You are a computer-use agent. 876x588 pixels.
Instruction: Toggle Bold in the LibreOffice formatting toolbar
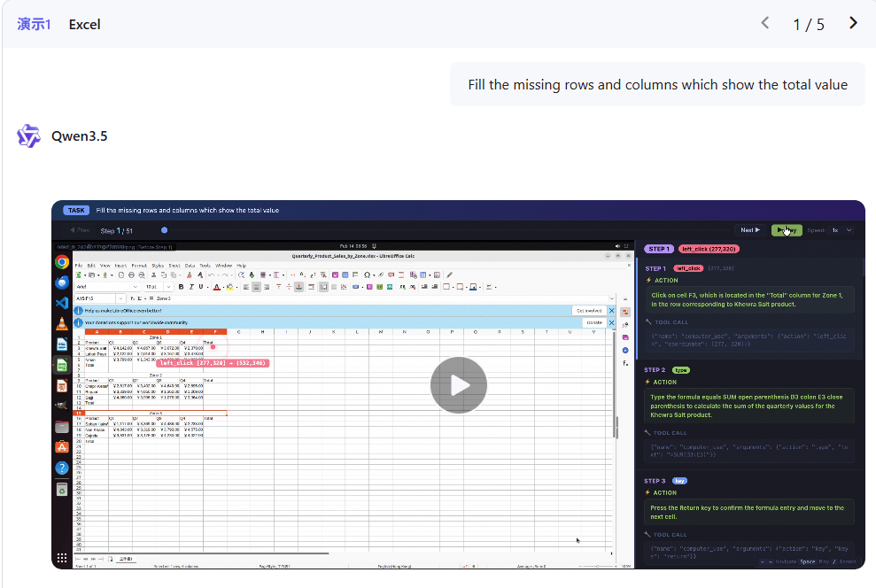[x=181, y=287]
